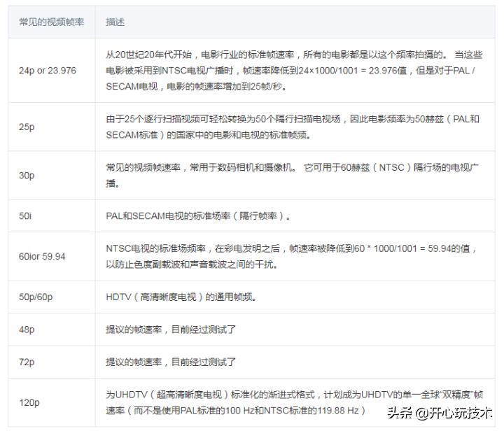This screenshot has height=431, width=504.
Task: Click the header cell 常见的视频帧率
Action: [x=51, y=22]
